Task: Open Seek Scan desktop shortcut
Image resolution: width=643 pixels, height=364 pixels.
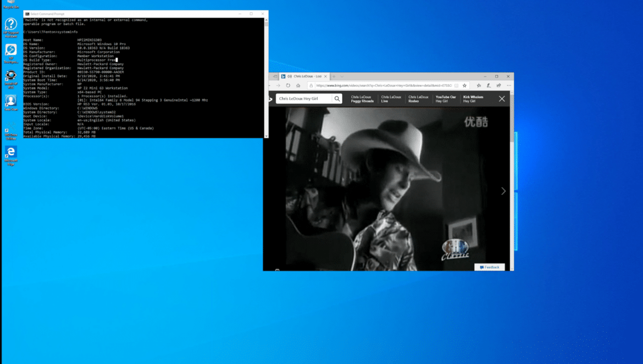Action: (x=10, y=103)
